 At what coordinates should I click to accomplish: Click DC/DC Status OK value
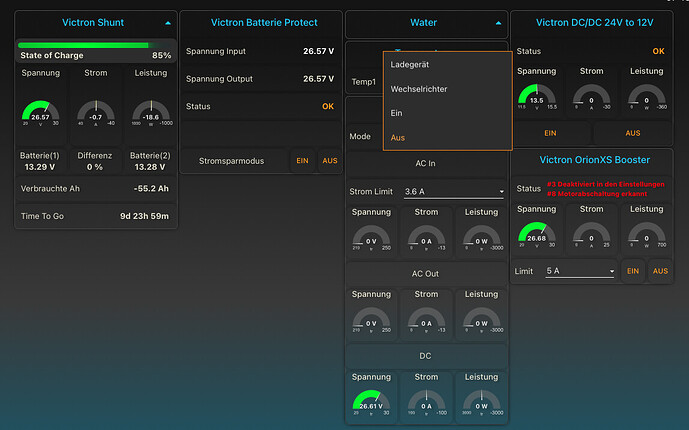(658, 51)
